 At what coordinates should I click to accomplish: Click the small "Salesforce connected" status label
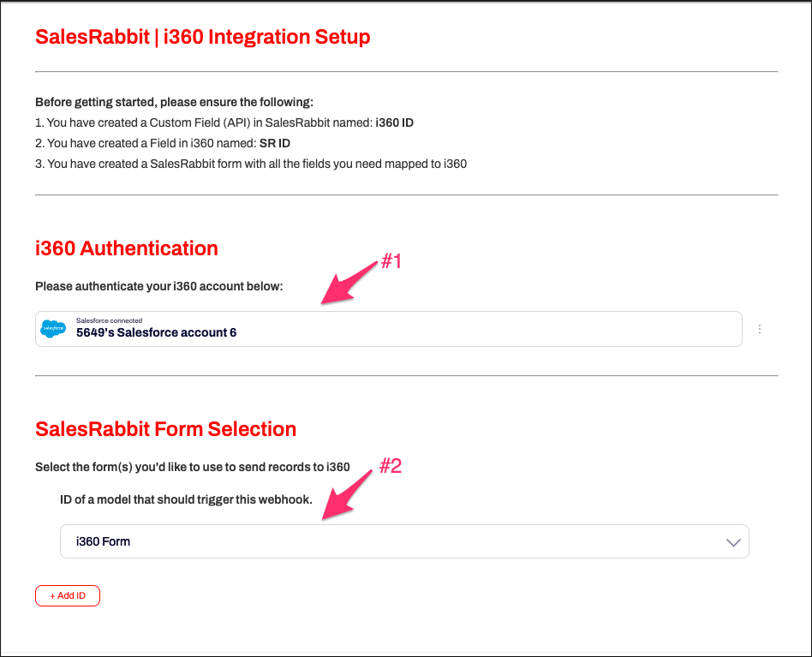point(109,320)
